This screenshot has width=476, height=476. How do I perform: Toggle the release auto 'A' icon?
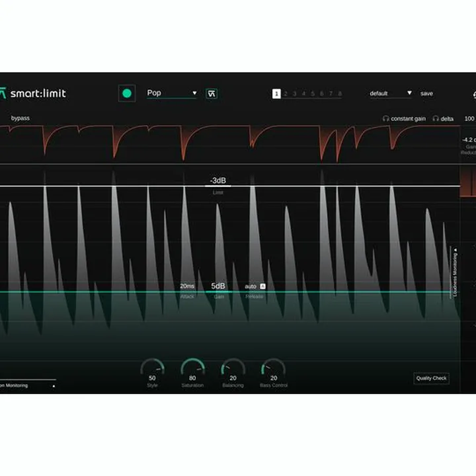(x=263, y=286)
